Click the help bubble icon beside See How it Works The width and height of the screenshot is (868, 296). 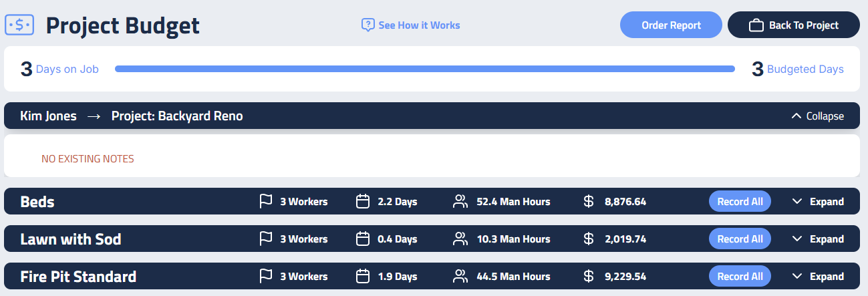click(368, 25)
